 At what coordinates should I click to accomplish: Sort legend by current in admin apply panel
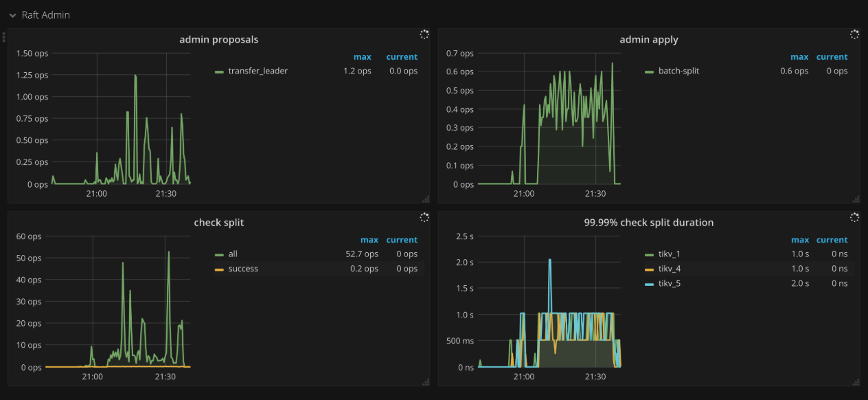coord(832,56)
